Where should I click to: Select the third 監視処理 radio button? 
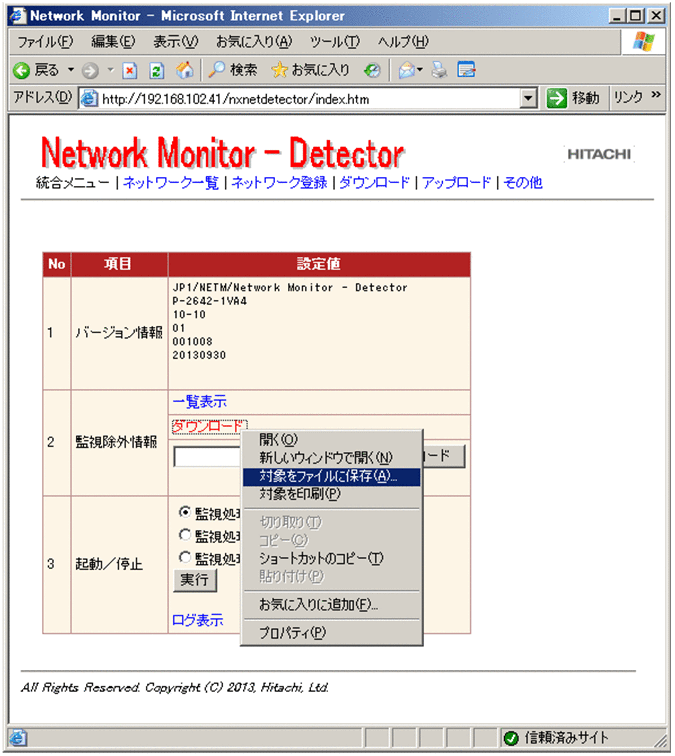185,557
